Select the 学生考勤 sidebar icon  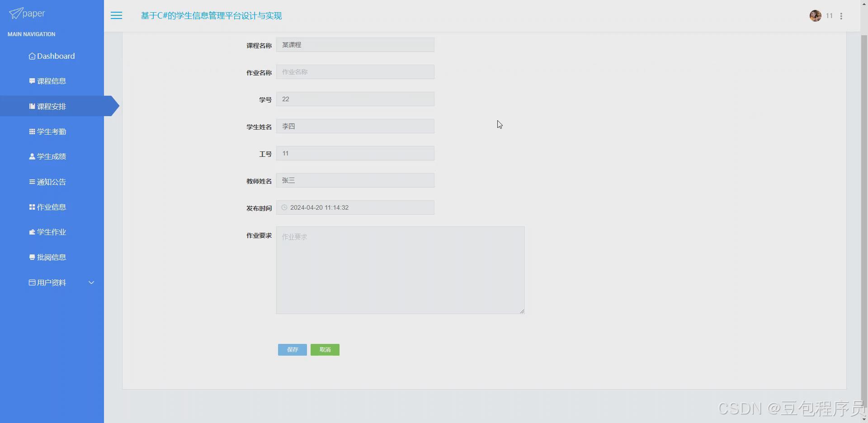click(x=31, y=132)
